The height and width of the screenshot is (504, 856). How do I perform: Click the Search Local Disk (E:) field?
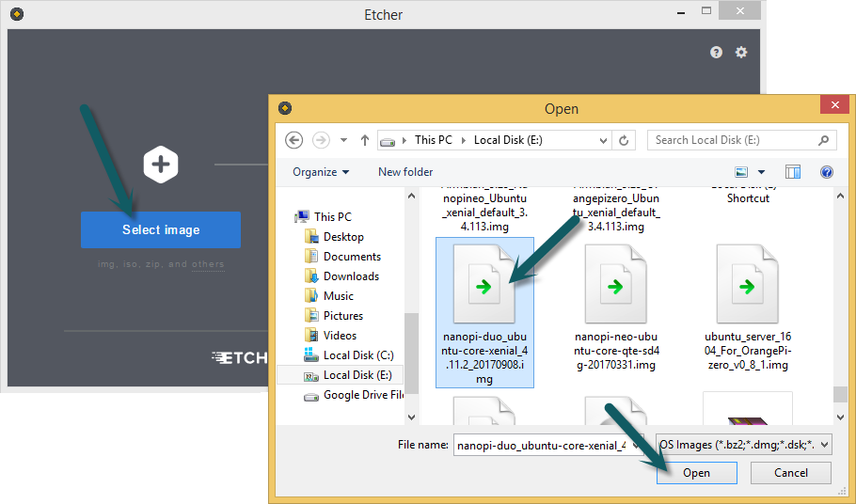[741, 140]
